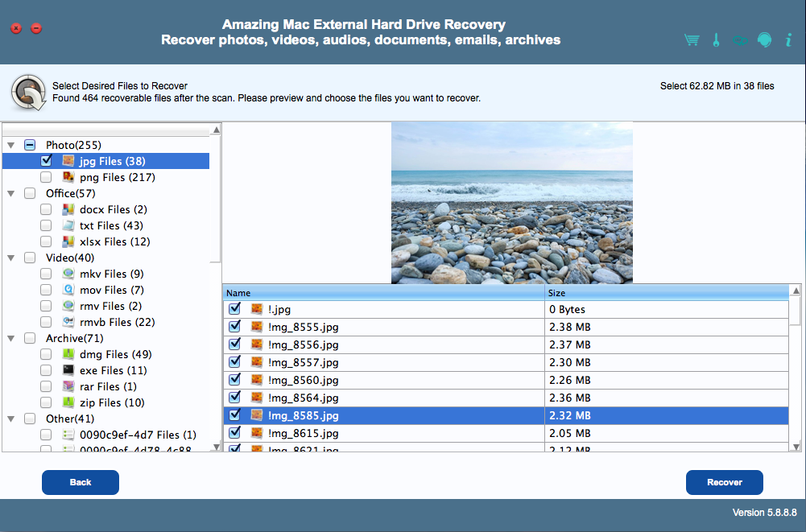Click the info about icon

click(788, 40)
